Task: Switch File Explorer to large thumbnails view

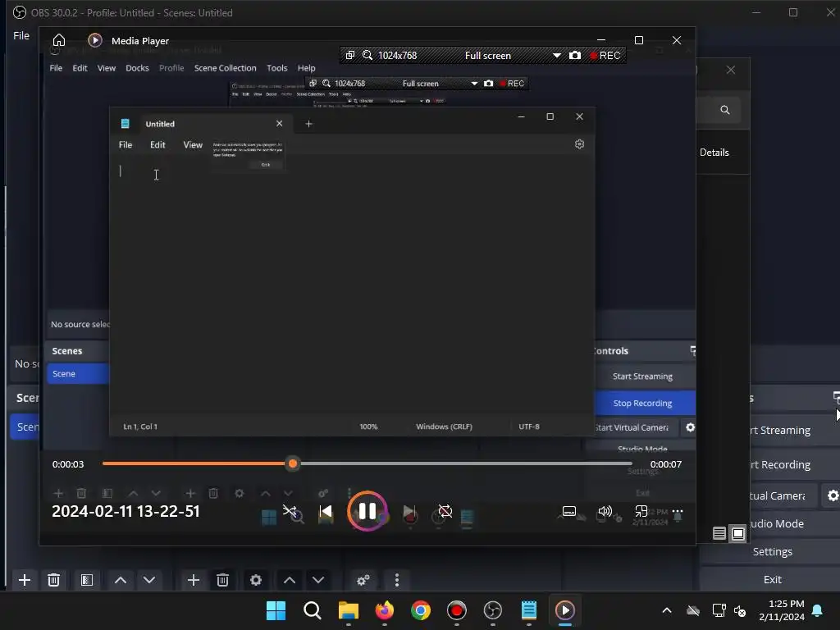Action: coord(738,533)
